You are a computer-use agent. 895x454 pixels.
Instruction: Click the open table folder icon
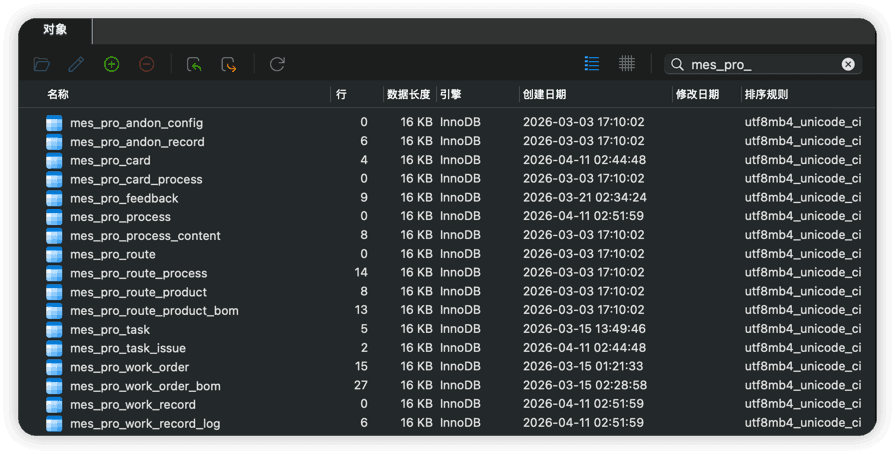click(41, 64)
